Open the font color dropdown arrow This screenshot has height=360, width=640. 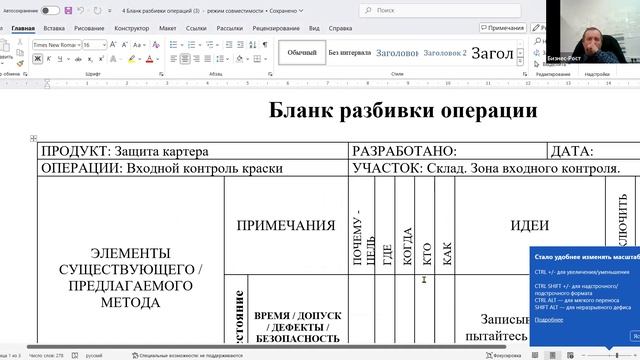point(158,59)
